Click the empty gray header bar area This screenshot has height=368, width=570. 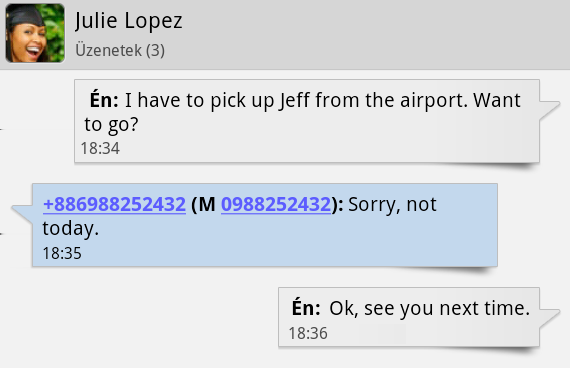pyautogui.click(x=374, y=34)
